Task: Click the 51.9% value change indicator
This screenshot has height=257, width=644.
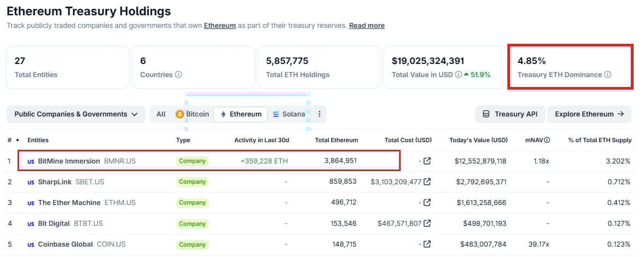Action: coord(477,75)
